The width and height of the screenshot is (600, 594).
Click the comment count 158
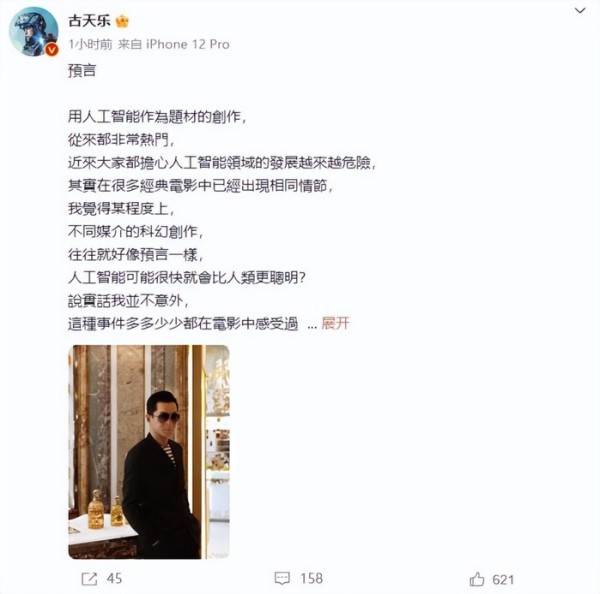pyautogui.click(x=311, y=578)
